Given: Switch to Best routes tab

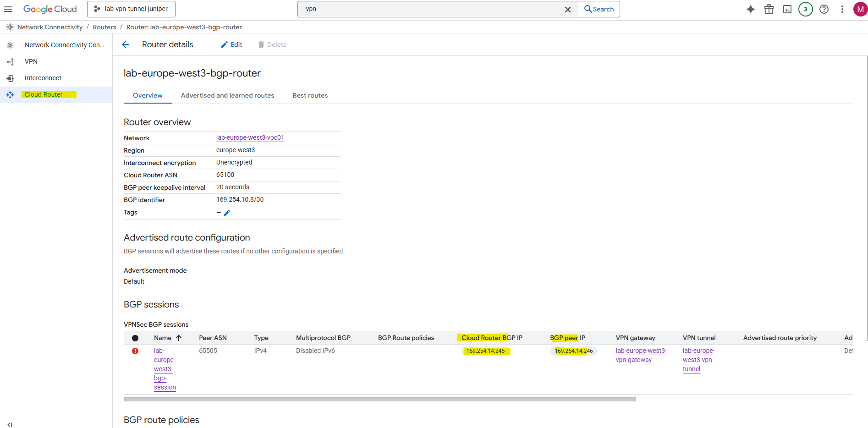Looking at the screenshot, I should coord(310,95).
